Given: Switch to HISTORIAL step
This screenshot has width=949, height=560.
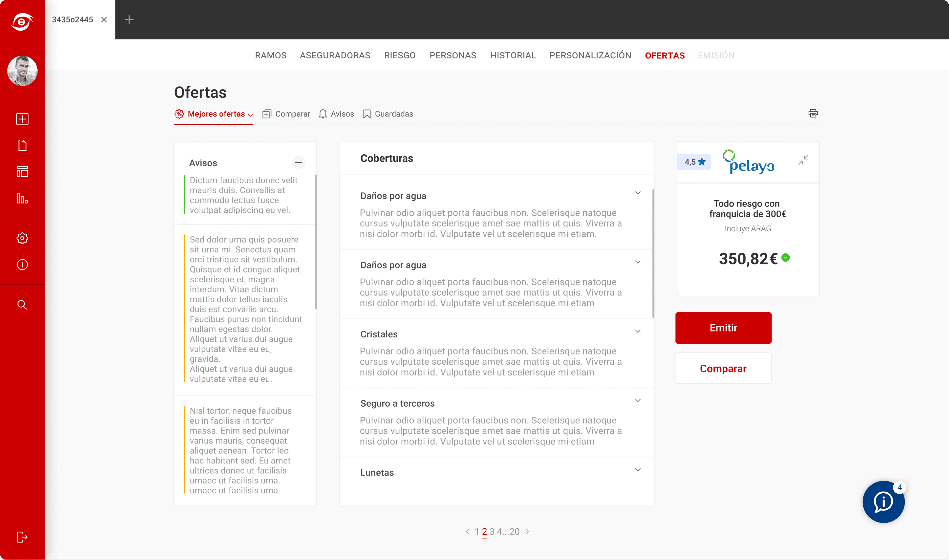Looking at the screenshot, I should click(513, 56).
